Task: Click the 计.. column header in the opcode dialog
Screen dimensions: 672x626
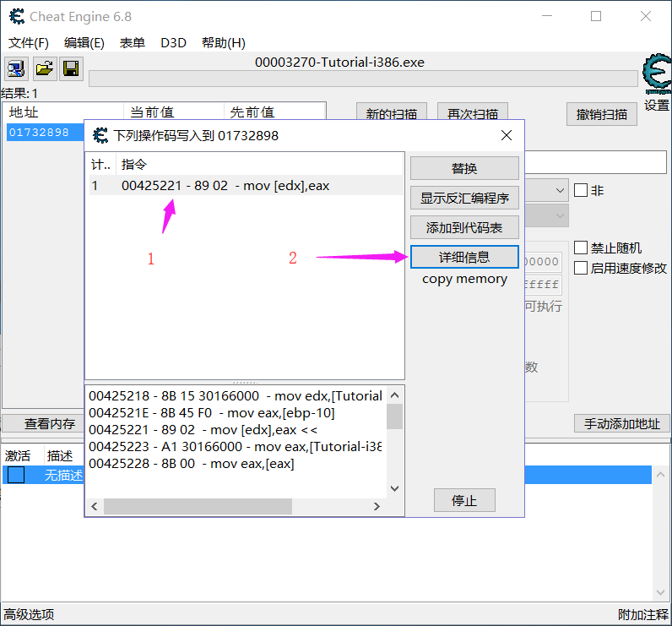Action: [x=101, y=164]
